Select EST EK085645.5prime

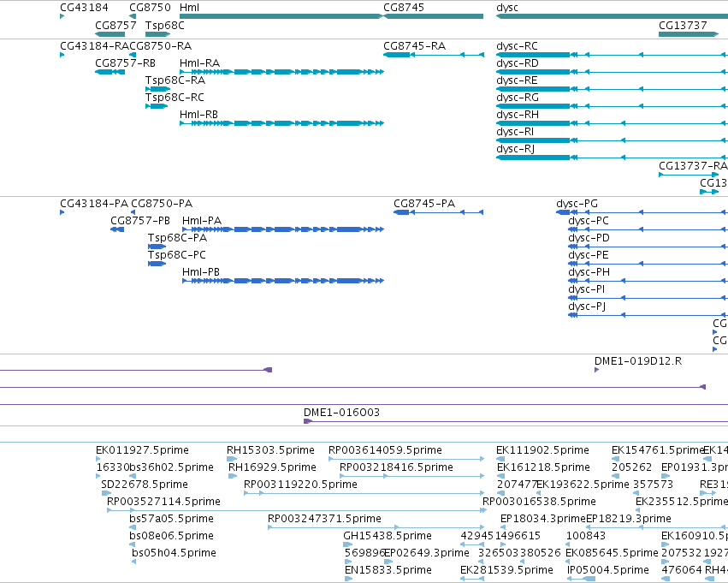tap(569, 562)
